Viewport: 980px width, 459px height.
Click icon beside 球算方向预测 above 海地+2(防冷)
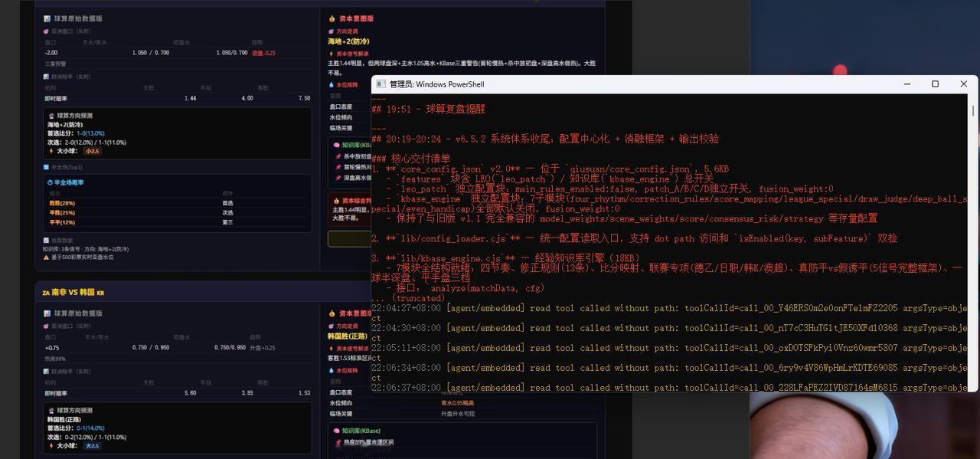tap(51, 116)
